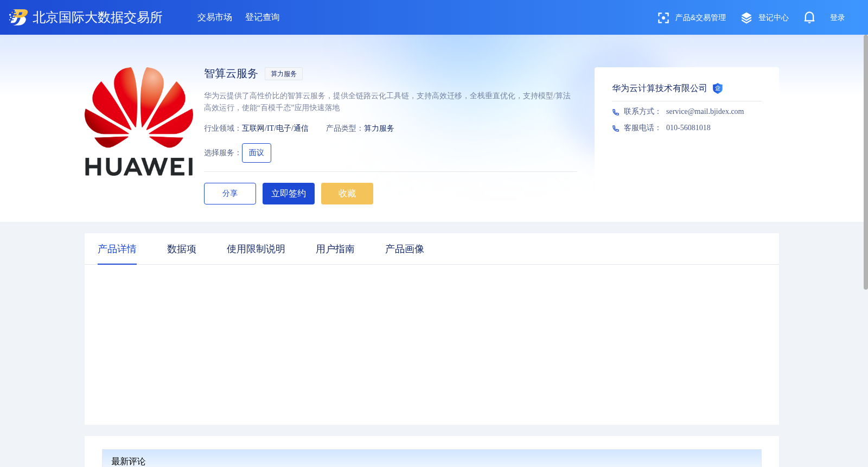Click the enterprise verified shield badge
The image size is (868, 467).
pyautogui.click(x=718, y=88)
